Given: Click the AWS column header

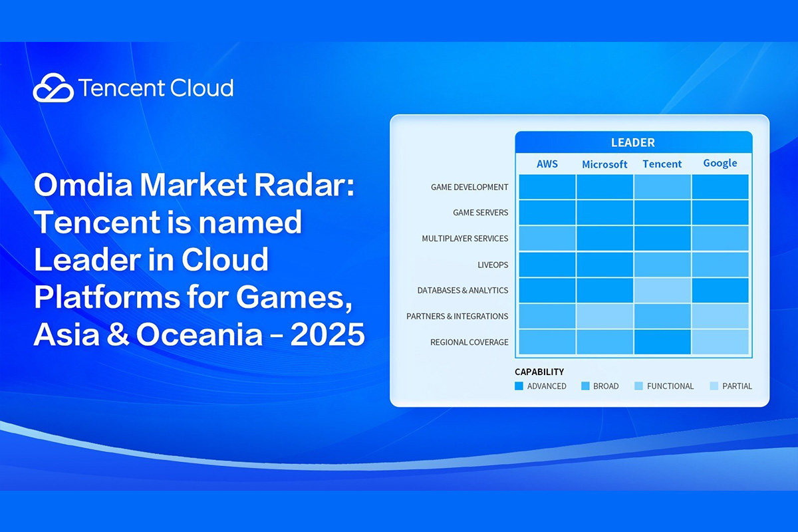Looking at the screenshot, I should pos(547,164).
